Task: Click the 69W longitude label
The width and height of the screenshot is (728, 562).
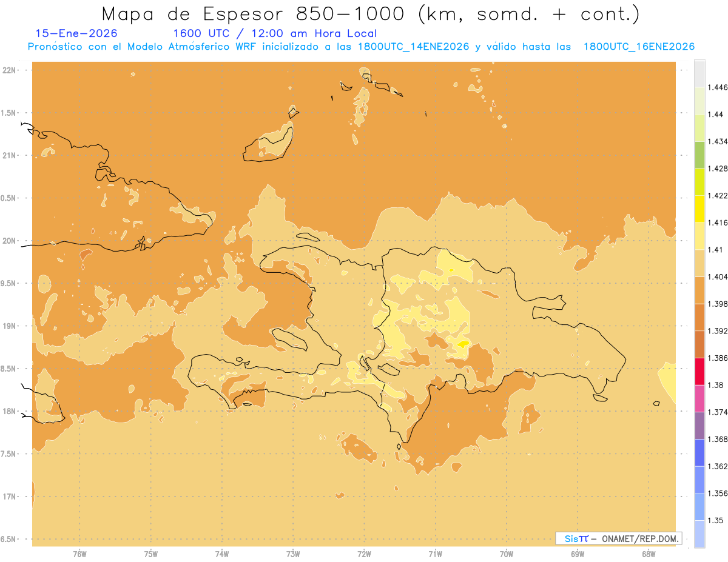Action: coord(578,554)
